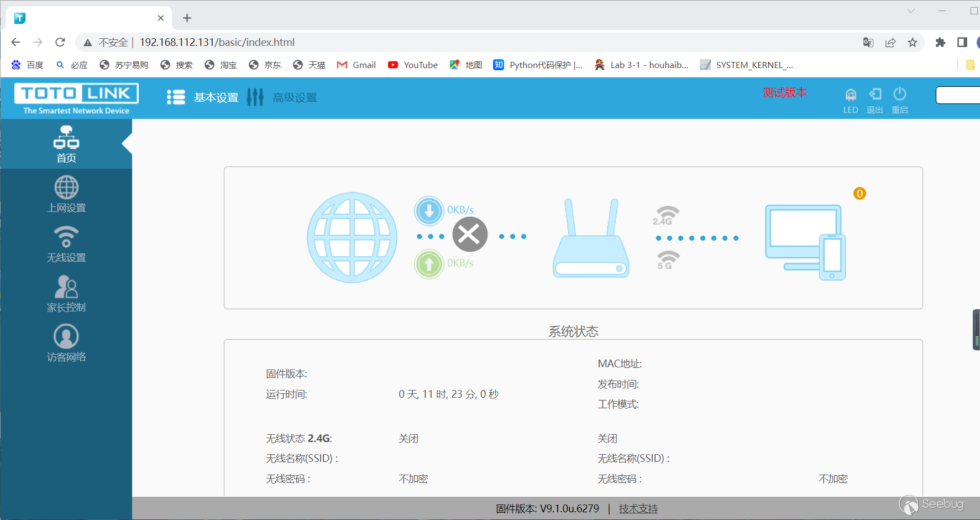Click the browser address bar URL

coord(217,43)
